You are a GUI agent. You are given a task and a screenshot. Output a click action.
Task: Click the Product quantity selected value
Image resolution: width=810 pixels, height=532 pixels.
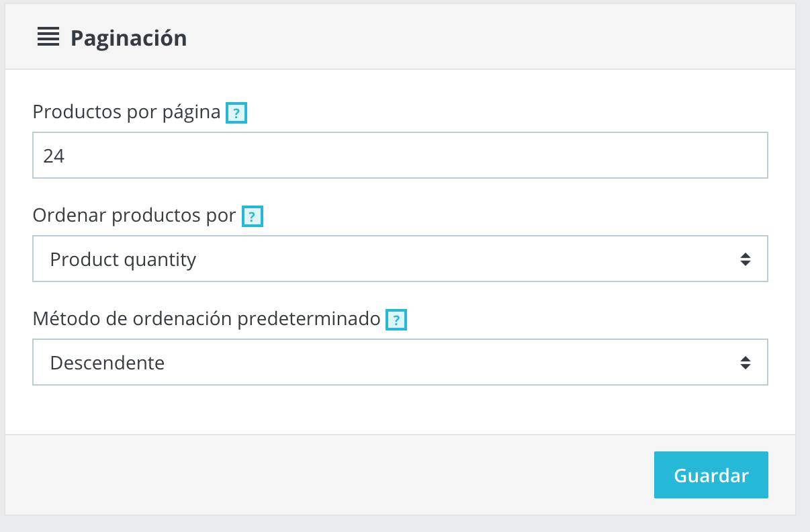pyautogui.click(x=123, y=259)
